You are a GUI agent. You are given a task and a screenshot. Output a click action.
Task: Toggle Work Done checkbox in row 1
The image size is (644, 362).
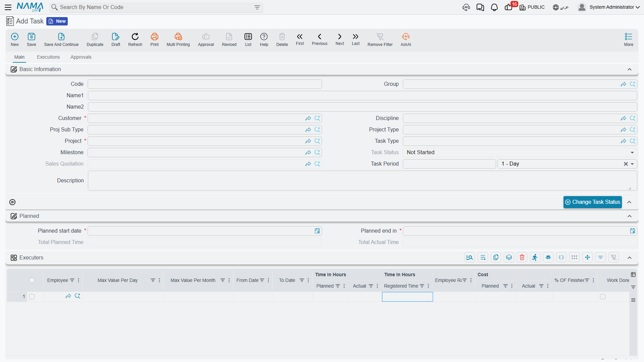tap(603, 297)
